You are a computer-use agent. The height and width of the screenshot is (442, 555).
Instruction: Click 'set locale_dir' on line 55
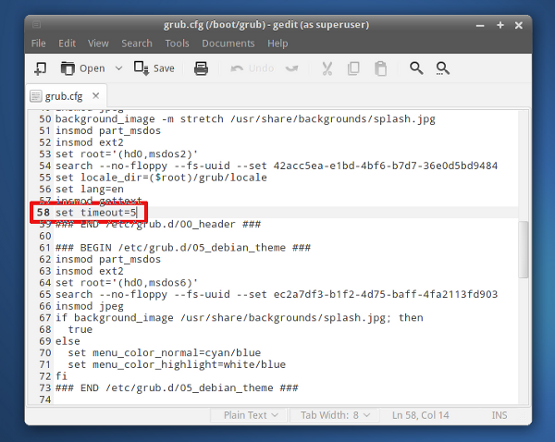(161, 177)
